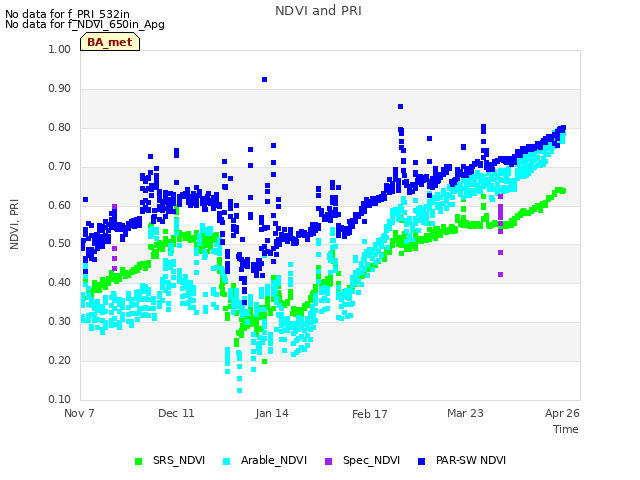640x480 pixels.
Task: Select the SRS_NDVI legend label
Action: pyautogui.click(x=179, y=460)
